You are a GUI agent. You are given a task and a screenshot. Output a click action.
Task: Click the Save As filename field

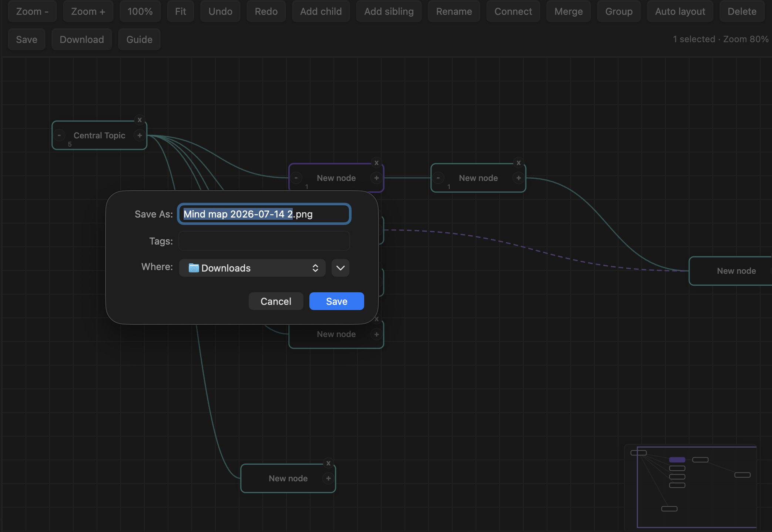264,214
